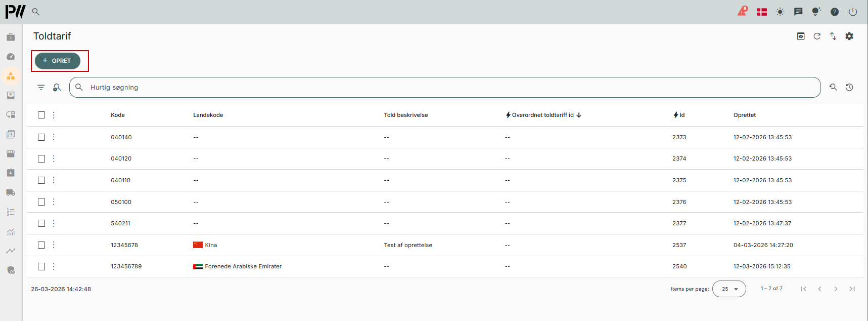The height and width of the screenshot is (321, 868).
Task: Sort by the Oprettet column header
Action: 745,115
